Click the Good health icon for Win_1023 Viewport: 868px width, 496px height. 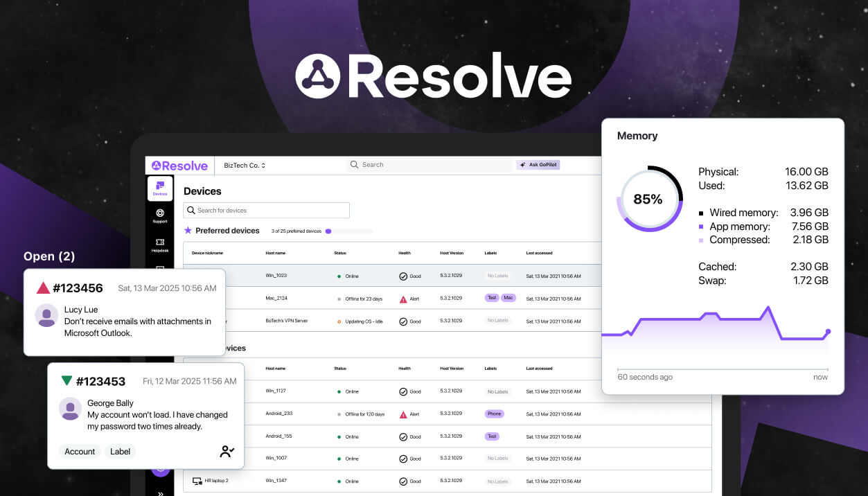point(402,275)
